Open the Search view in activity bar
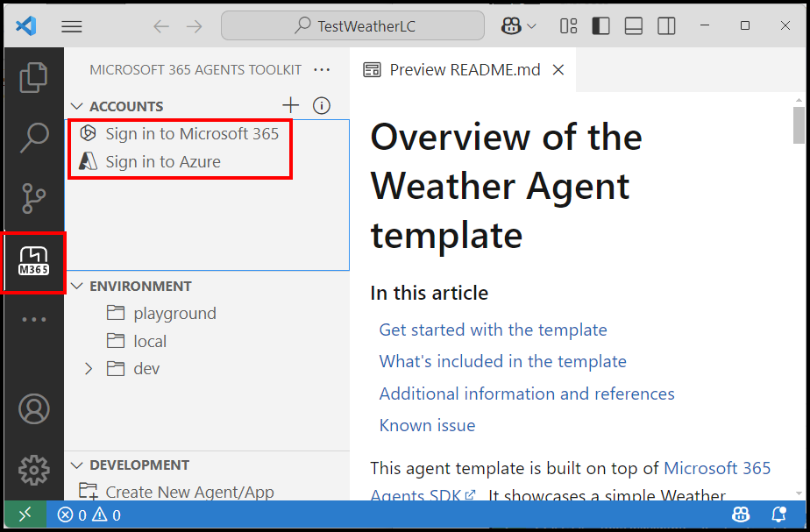Viewport: 810px width, 532px height. coord(34,138)
